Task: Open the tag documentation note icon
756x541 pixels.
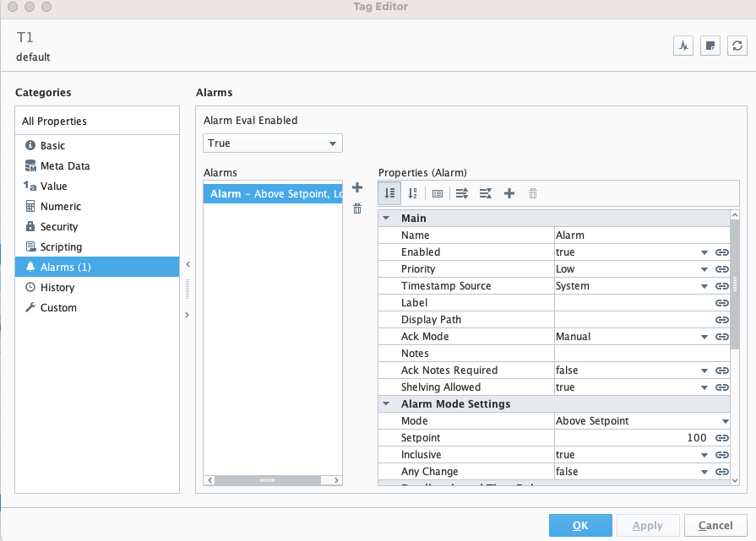Action: point(710,46)
